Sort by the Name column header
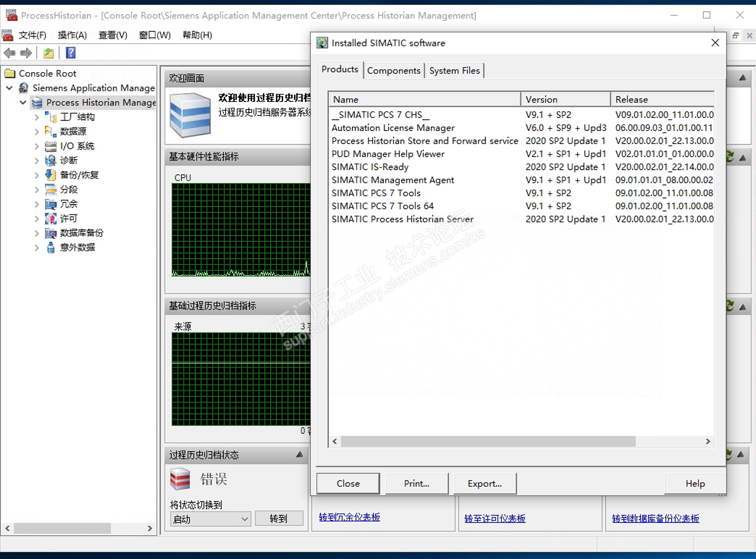Image resolution: width=756 pixels, height=559 pixels. [425, 100]
